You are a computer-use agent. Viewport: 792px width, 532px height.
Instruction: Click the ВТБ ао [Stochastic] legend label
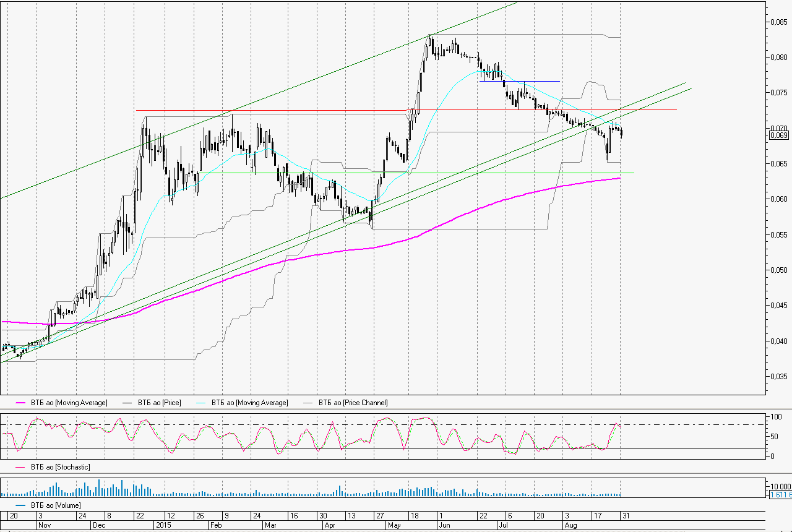click(61, 467)
